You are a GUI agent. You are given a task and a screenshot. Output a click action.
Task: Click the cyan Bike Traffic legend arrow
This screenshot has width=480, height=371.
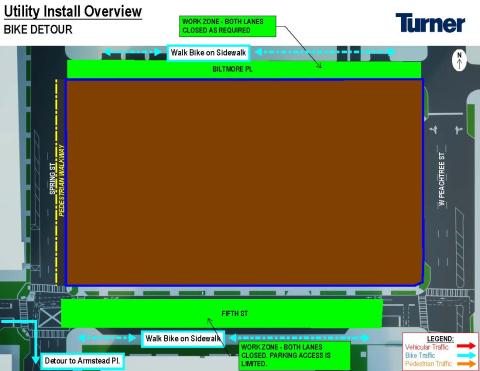(466, 355)
